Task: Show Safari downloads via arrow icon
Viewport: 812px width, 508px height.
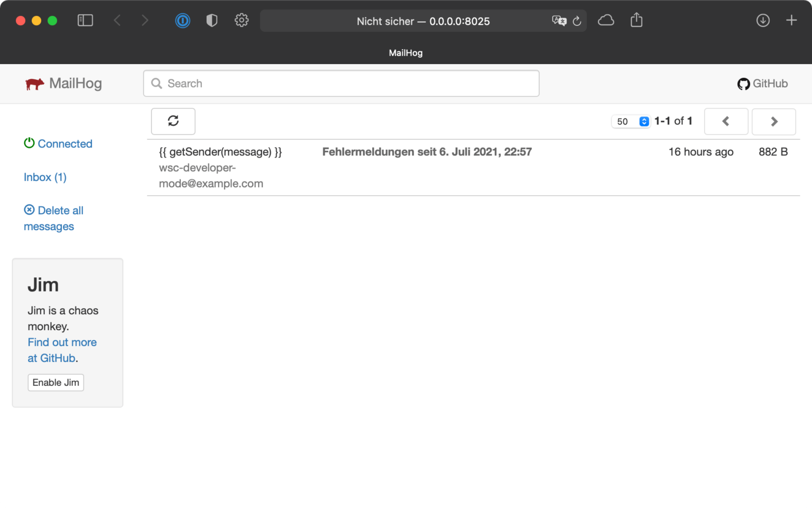Action: 763,20
